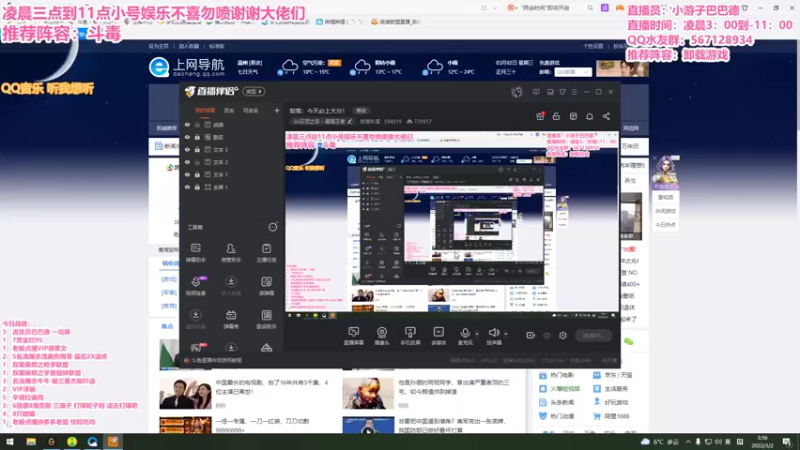
Task: Open the 虚拟形象 download tool
Action: (x=195, y=319)
